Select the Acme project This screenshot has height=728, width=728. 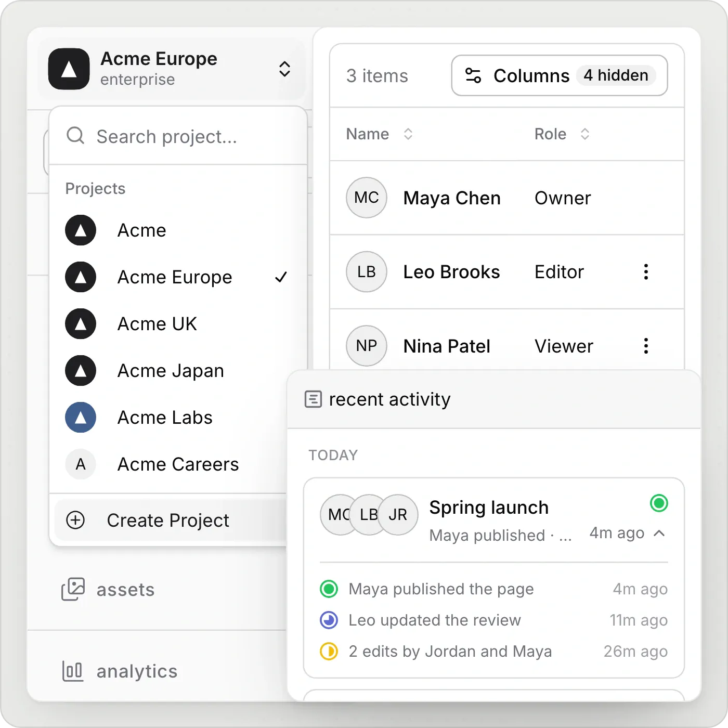[x=178, y=230]
